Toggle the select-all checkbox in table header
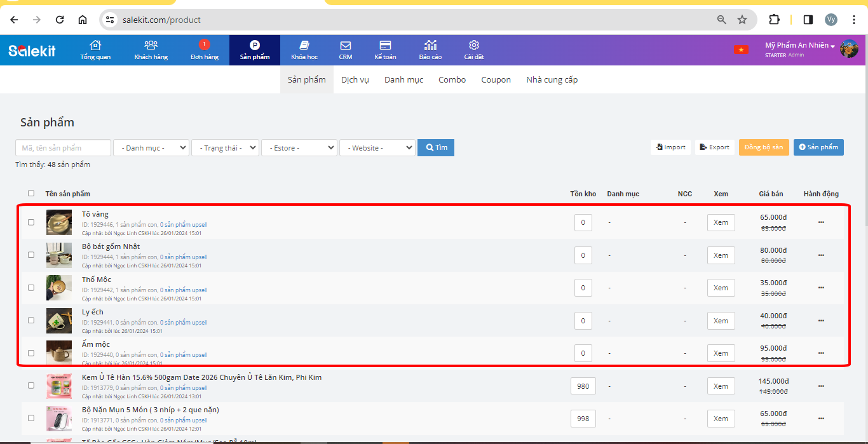Screen dimensions: 868x444 pos(31,193)
